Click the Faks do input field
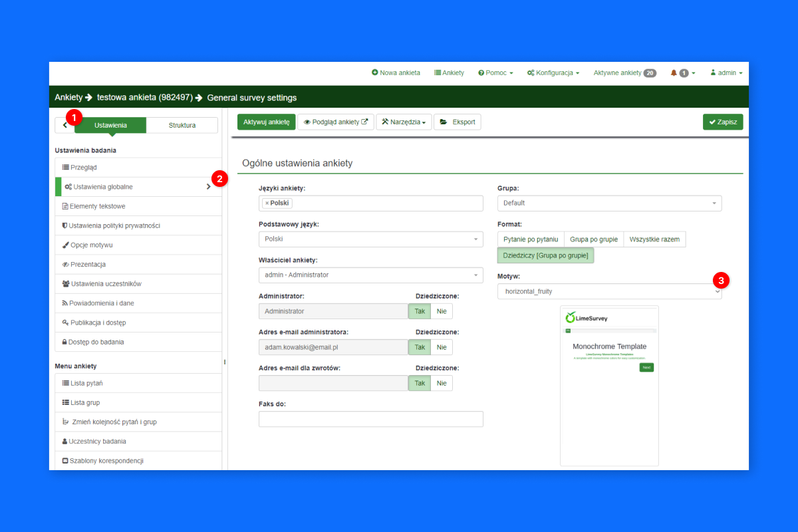 [x=370, y=419]
